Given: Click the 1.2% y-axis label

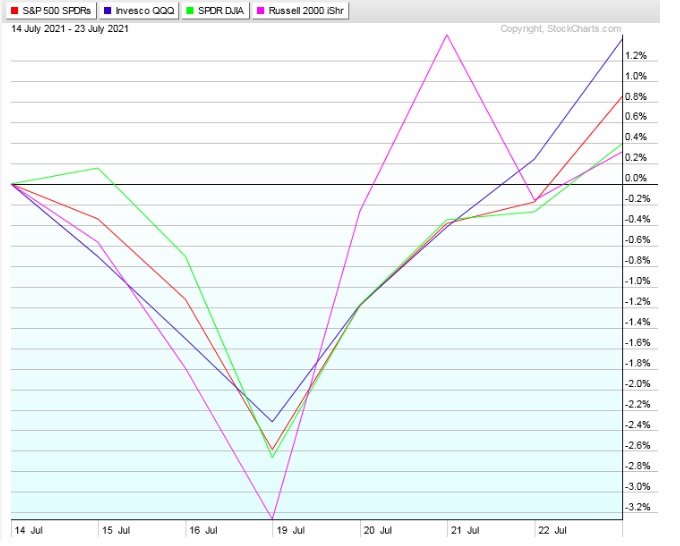Looking at the screenshot, I should pos(636,56).
